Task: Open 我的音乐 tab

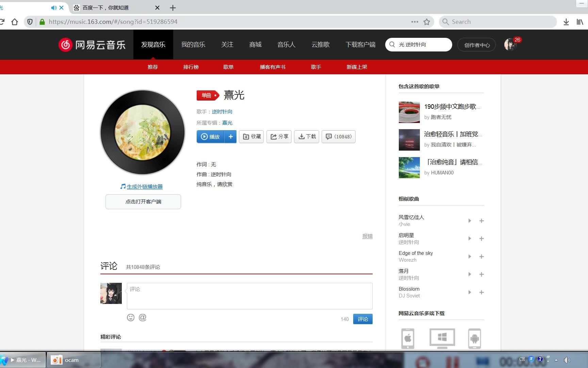Action: [x=193, y=45]
